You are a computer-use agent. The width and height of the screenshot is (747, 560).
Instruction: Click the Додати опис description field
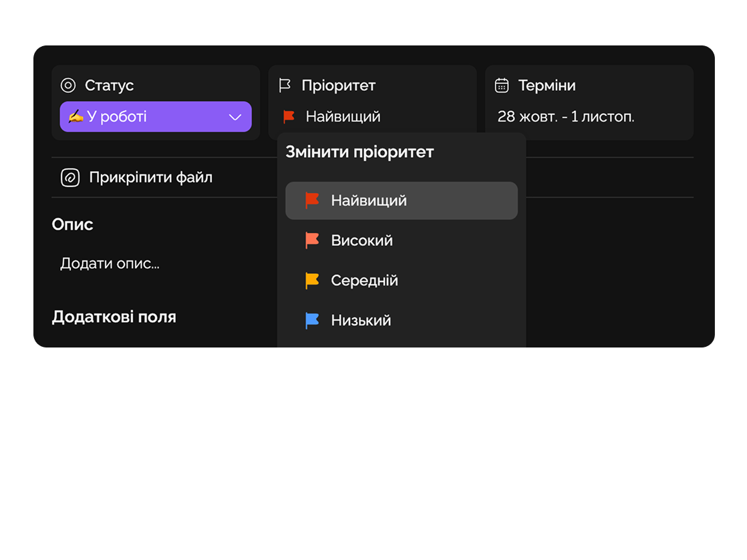click(110, 263)
